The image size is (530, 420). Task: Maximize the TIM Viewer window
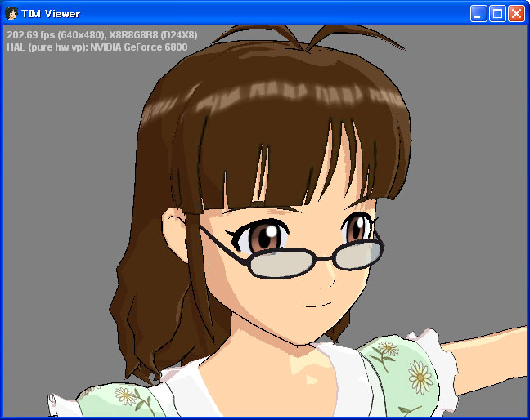tap(497, 14)
